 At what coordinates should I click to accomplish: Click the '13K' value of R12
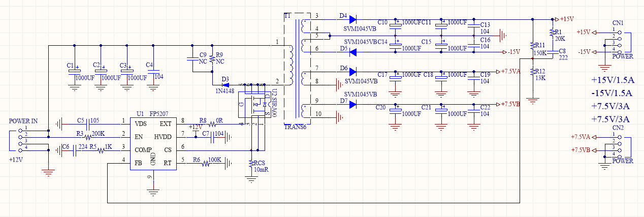(x=540, y=78)
